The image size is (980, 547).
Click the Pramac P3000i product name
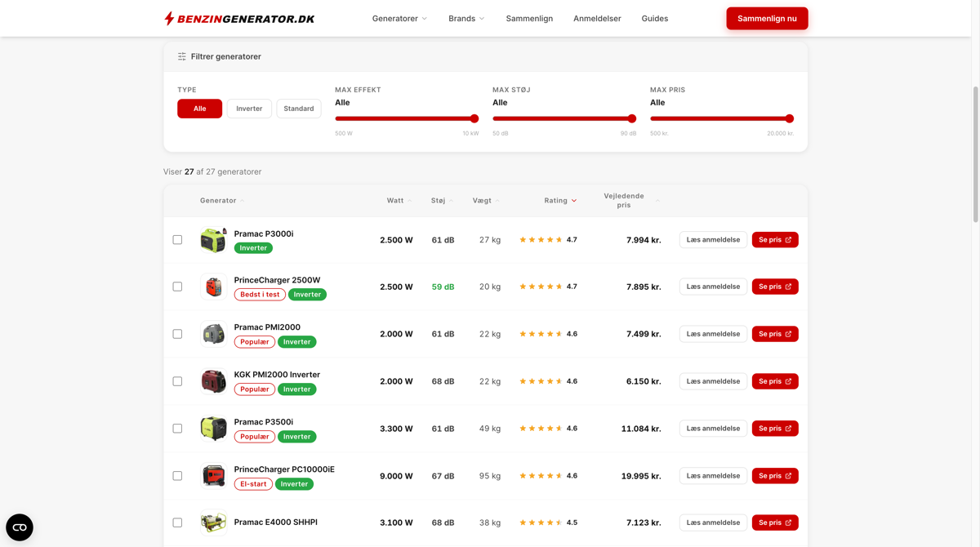[x=264, y=234]
